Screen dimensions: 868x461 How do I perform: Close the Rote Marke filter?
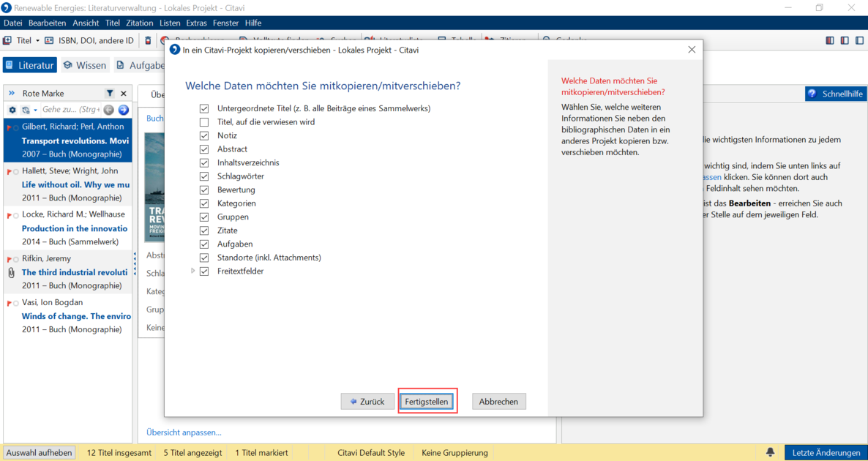124,94
